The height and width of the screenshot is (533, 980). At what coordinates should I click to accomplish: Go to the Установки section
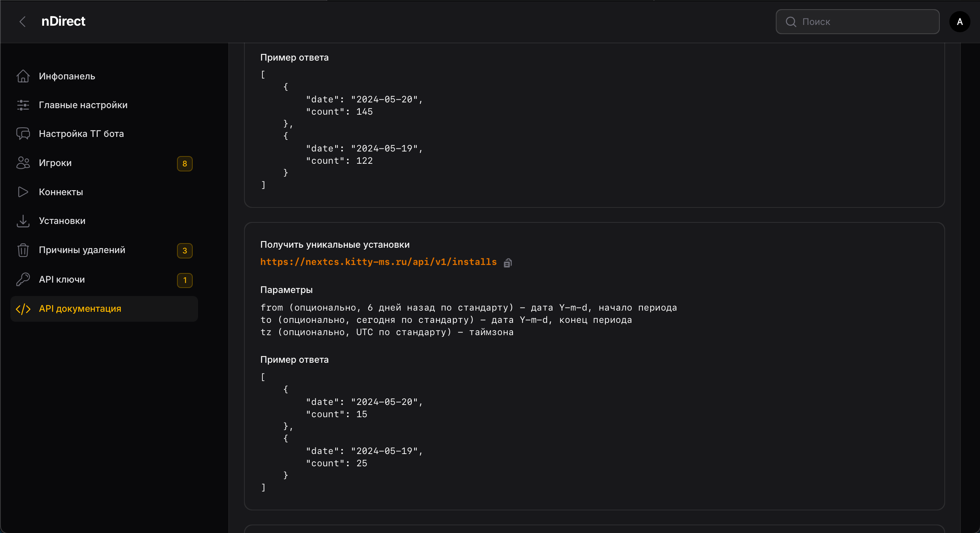(62, 221)
